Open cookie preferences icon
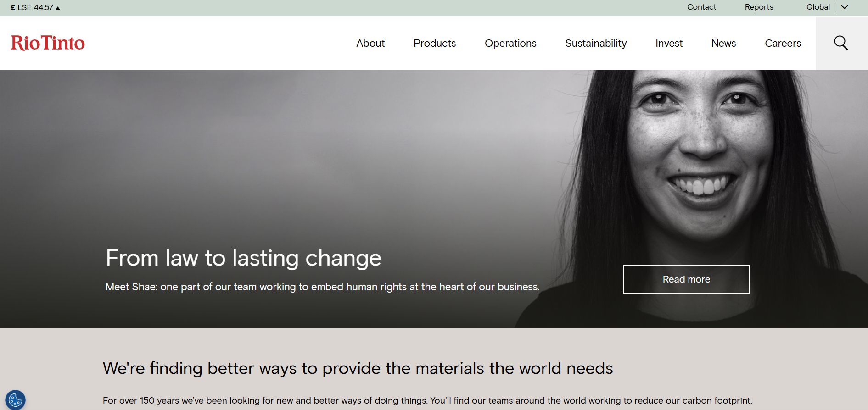 click(15, 399)
